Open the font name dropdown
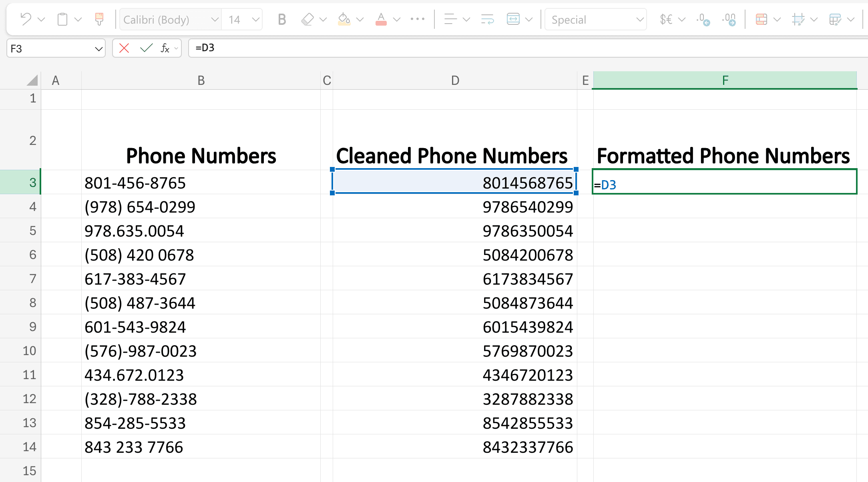This screenshot has height=482, width=868. [215, 19]
